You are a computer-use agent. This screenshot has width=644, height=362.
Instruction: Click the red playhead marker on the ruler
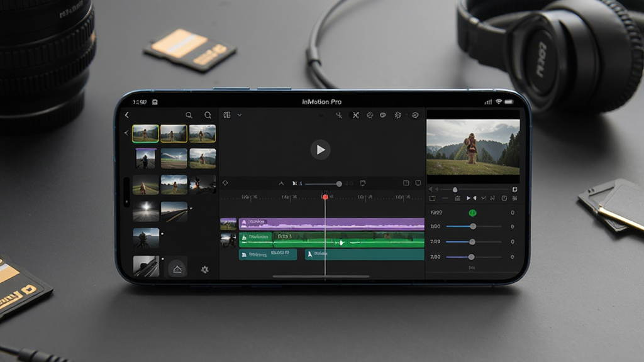coord(325,197)
